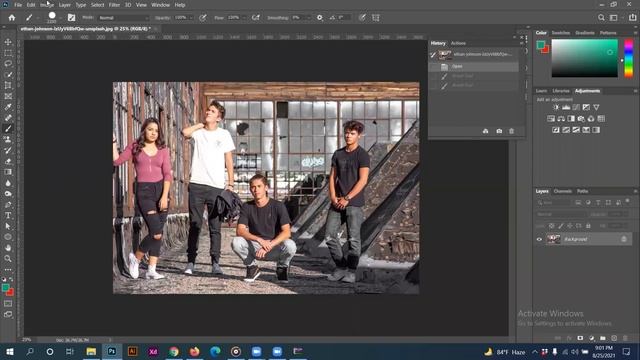The image size is (640, 360).
Task: Toggle Quick Mask mode icon
Action: click(8, 303)
